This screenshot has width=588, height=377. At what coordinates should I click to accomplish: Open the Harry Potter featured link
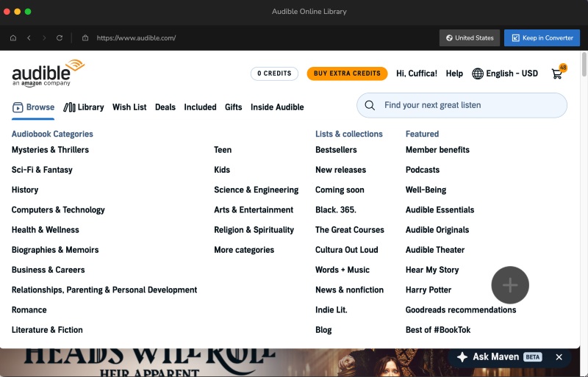pos(429,290)
